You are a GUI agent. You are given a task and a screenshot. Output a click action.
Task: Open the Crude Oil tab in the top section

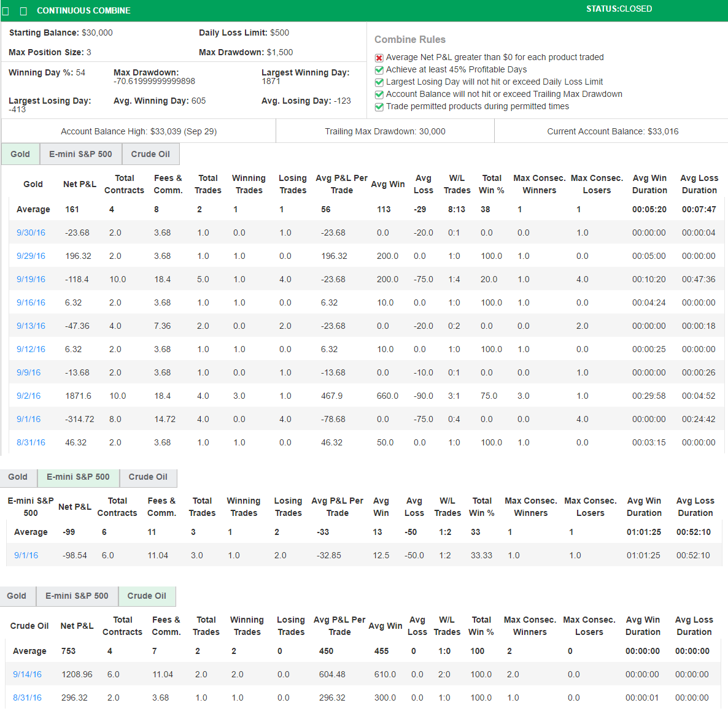[x=150, y=154]
